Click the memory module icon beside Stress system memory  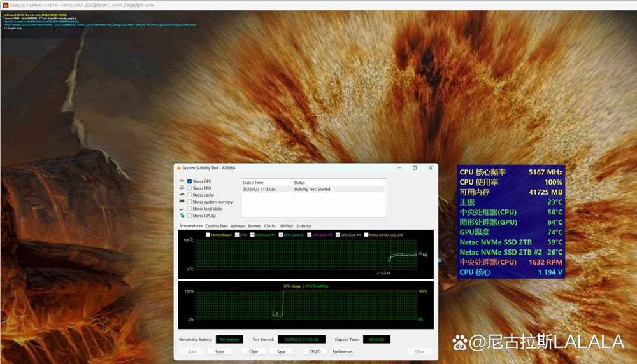[x=182, y=202]
